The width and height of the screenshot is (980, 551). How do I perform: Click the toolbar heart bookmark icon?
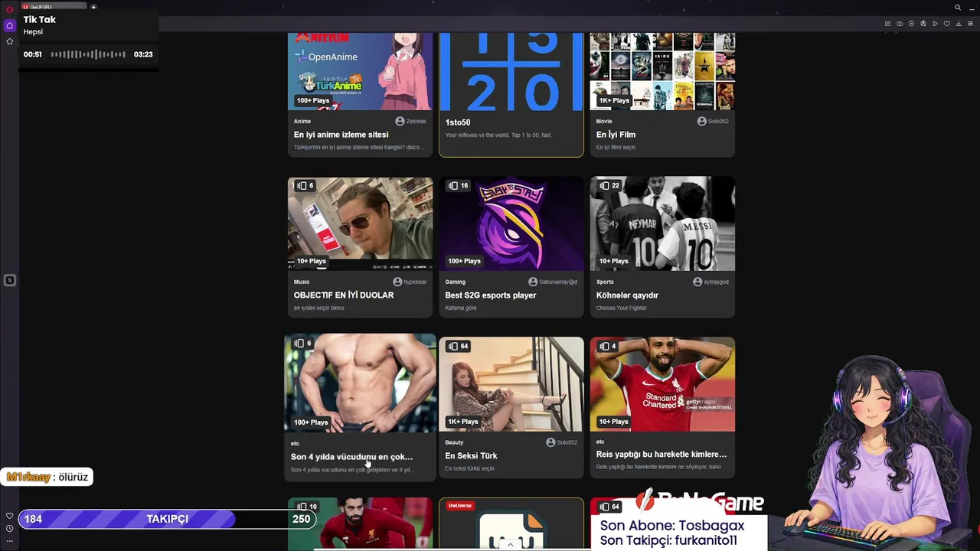(946, 24)
